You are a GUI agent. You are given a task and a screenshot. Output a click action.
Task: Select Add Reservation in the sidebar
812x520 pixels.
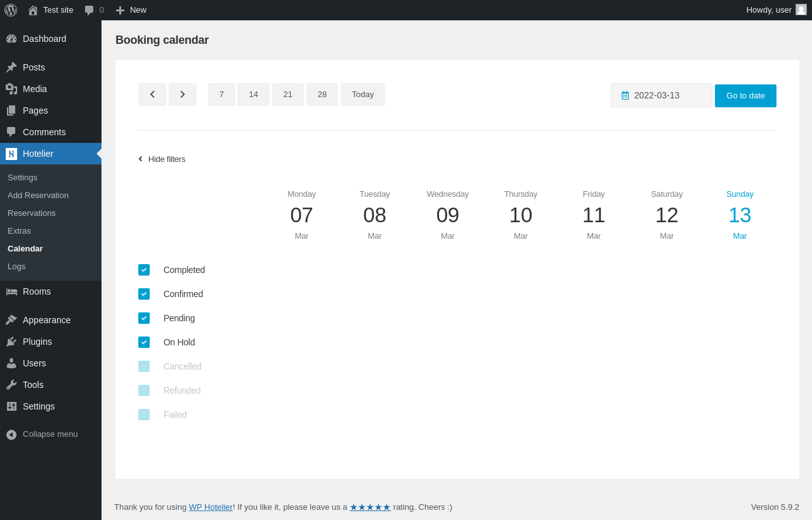[38, 196]
